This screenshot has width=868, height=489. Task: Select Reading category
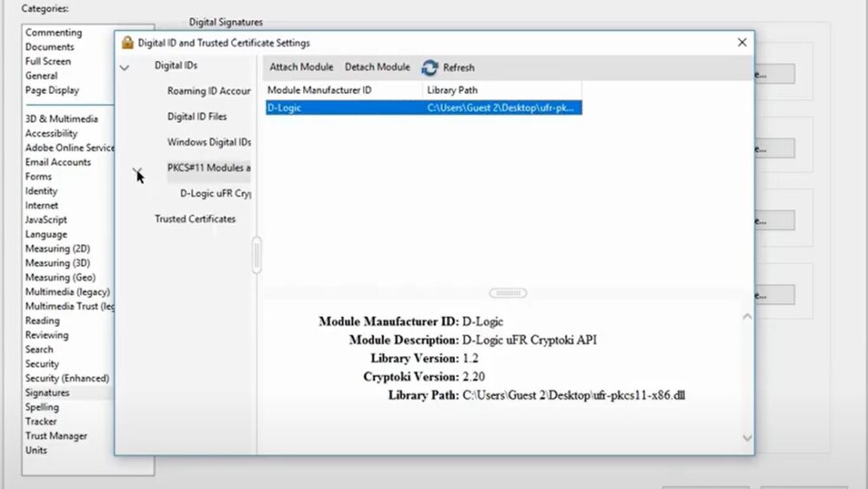[x=42, y=320]
